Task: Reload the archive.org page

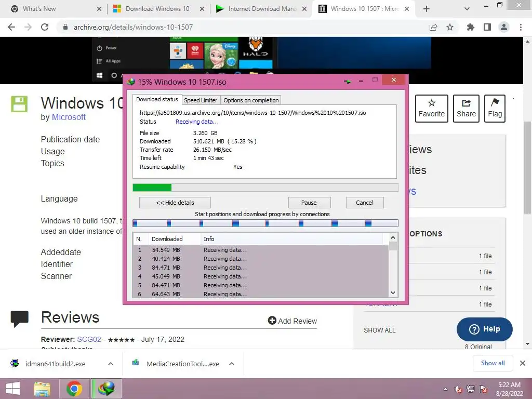Action: pyautogui.click(x=45, y=27)
